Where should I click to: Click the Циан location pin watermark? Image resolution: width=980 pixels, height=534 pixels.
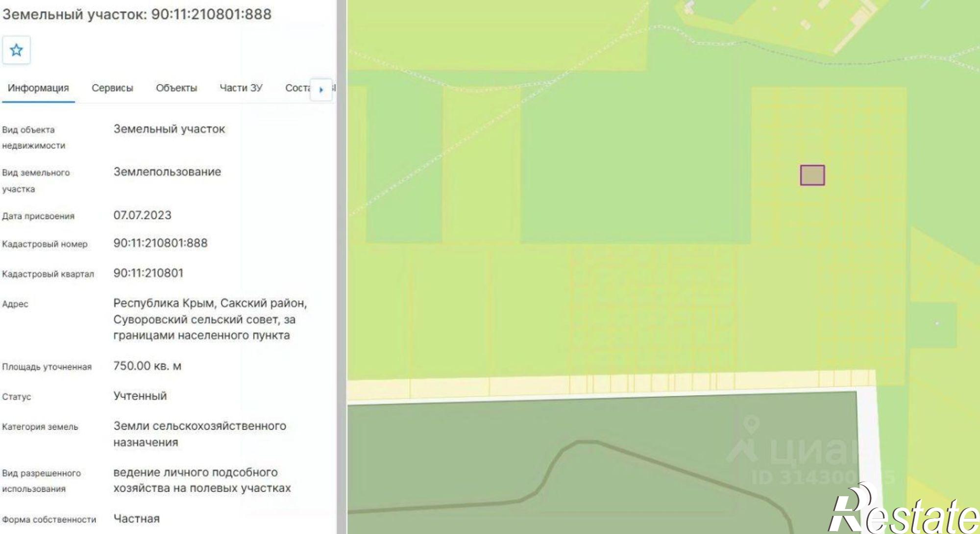pyautogui.click(x=751, y=425)
